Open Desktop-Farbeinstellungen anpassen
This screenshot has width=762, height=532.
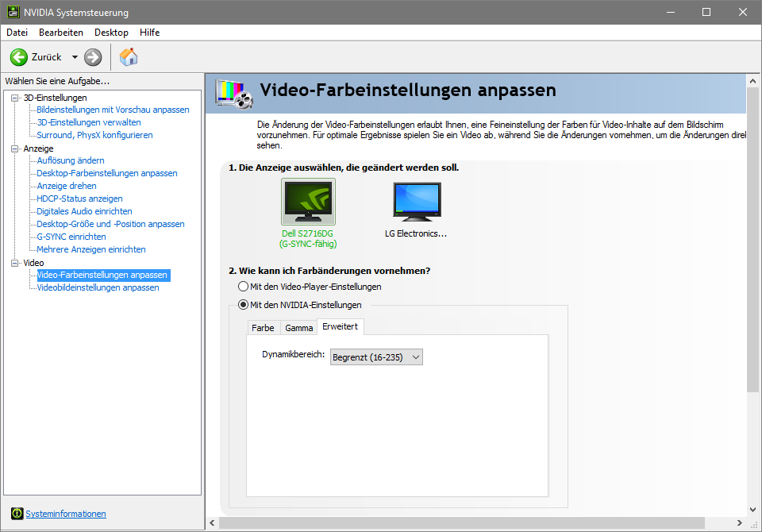click(x=107, y=172)
